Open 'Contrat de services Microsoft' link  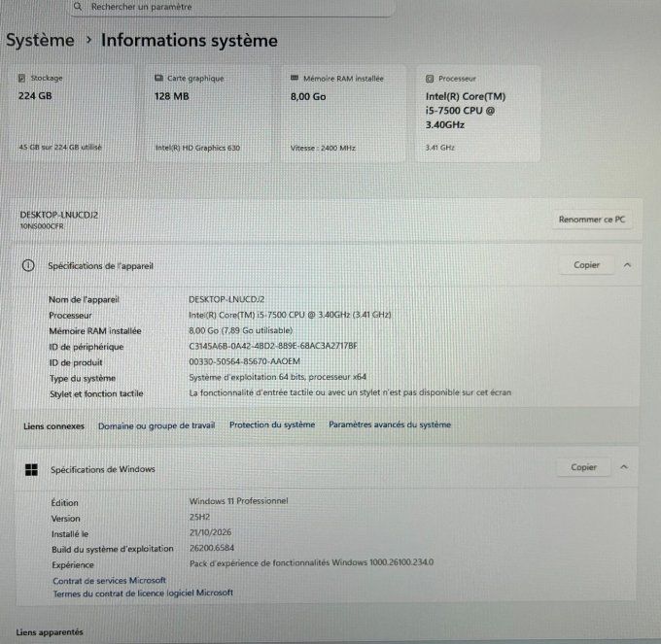click(x=109, y=581)
